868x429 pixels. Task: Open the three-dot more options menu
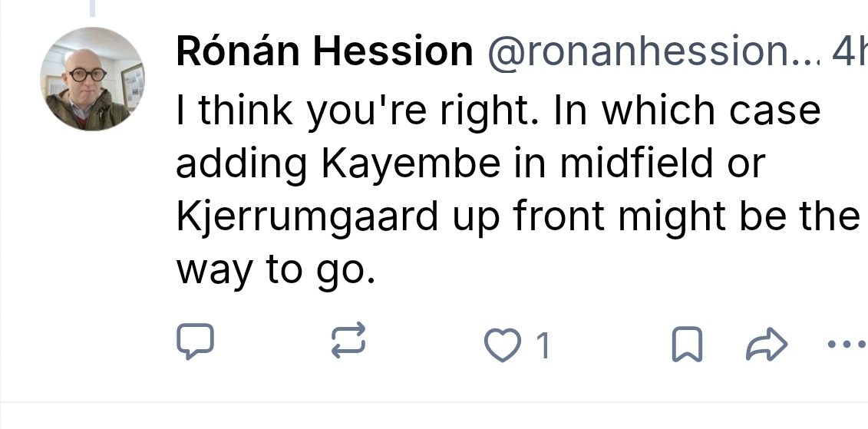tap(847, 345)
